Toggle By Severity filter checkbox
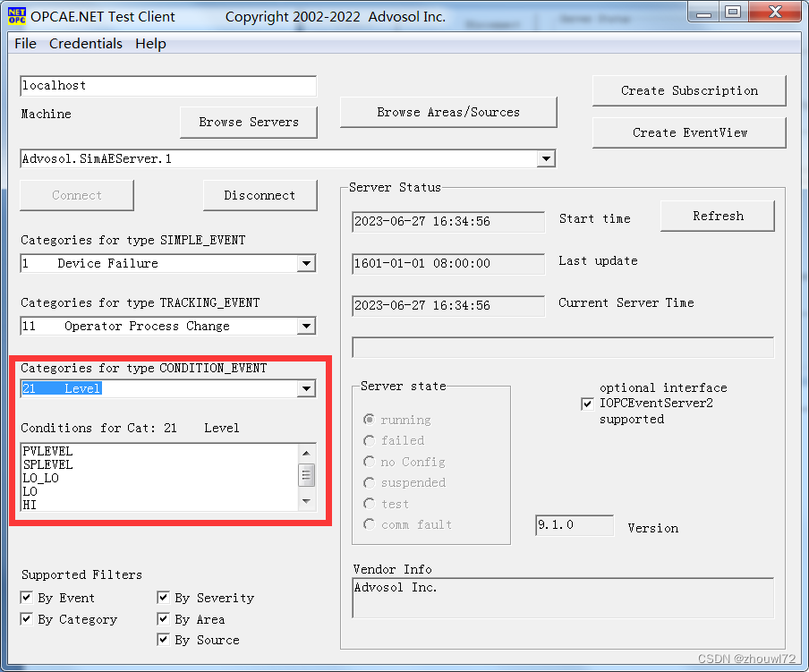809x672 pixels. (x=163, y=598)
